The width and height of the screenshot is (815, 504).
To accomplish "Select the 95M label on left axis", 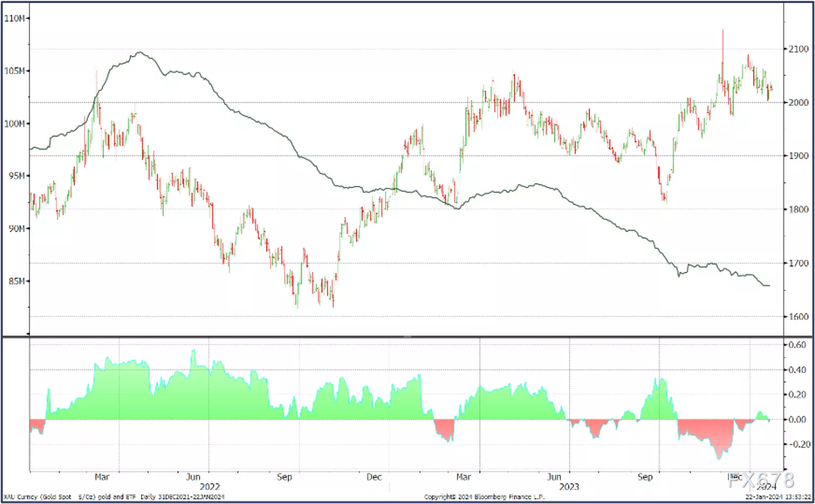I will point(14,176).
